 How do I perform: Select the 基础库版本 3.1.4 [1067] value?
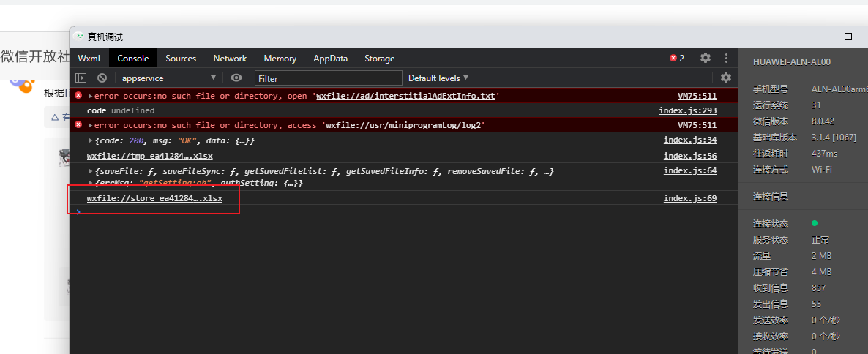(x=834, y=138)
